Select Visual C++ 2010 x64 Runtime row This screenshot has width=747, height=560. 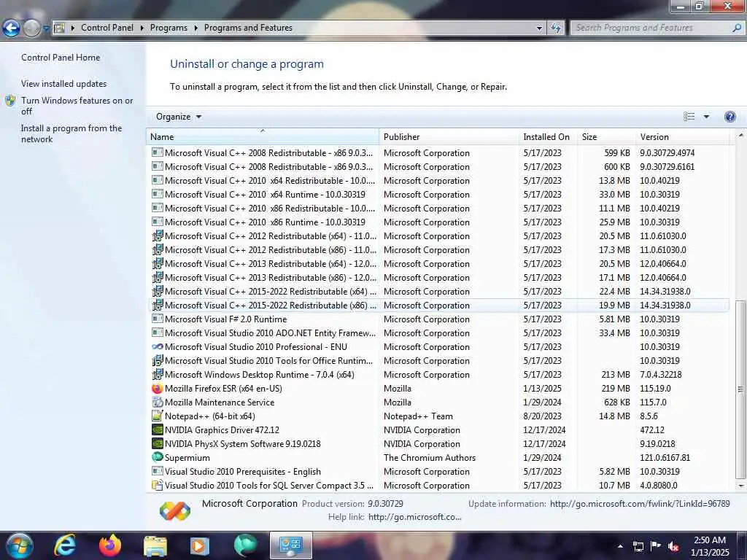[438, 194]
